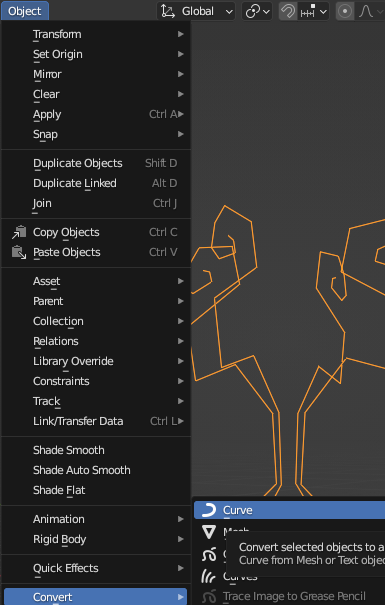This screenshot has width=385, height=605.
Task: Toggle proportional editing
Action: tap(345, 11)
